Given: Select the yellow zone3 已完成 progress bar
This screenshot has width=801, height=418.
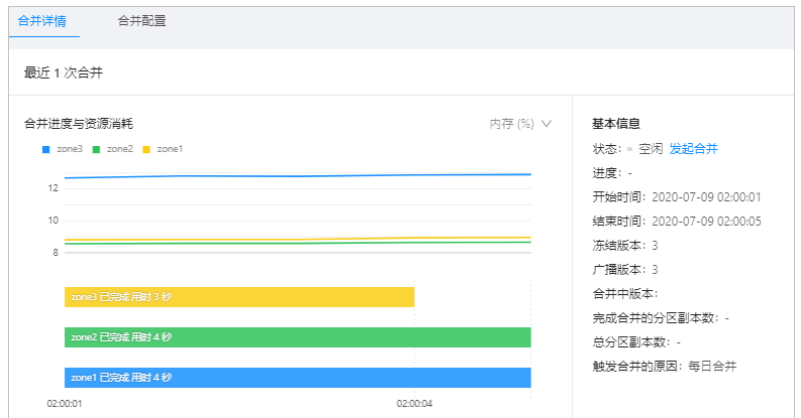Looking at the screenshot, I should tap(239, 297).
